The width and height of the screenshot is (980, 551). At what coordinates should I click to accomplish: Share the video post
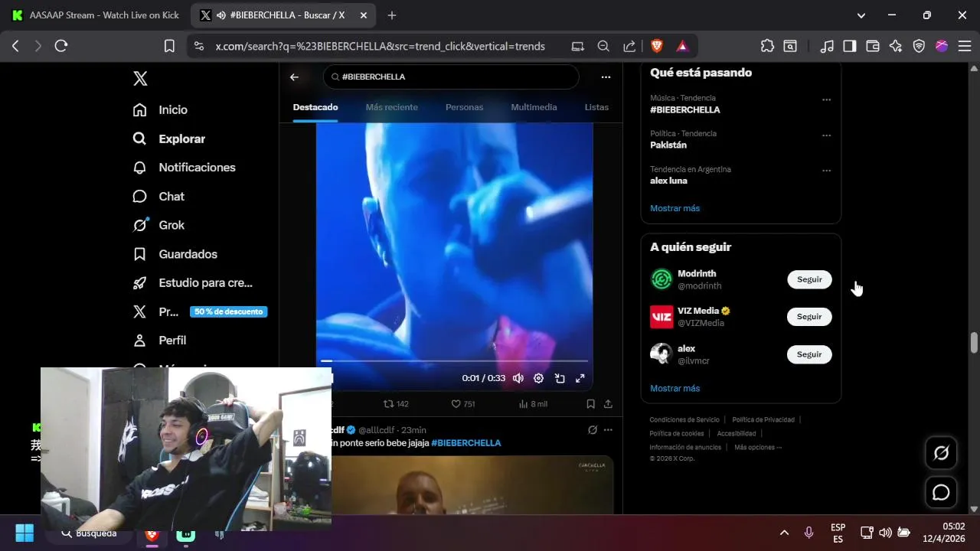pos(608,404)
